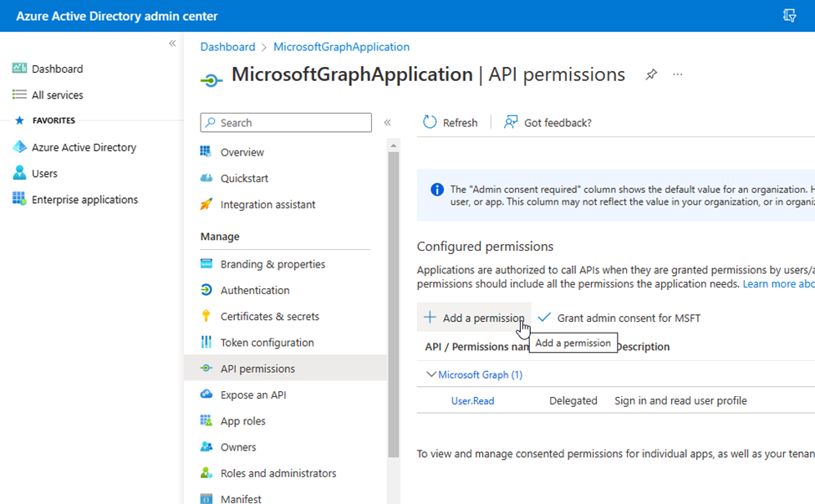
Task: Open Enterprise applications in the sidebar
Action: (x=84, y=200)
